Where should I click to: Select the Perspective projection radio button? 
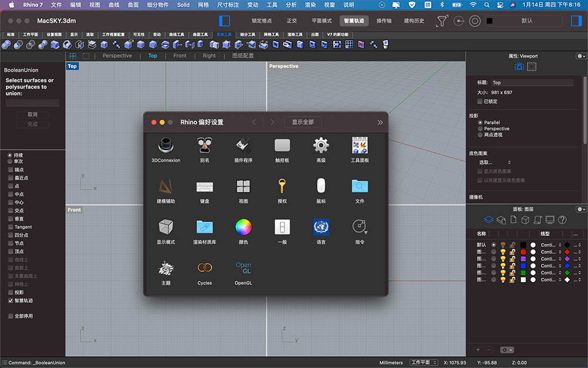[x=480, y=128]
